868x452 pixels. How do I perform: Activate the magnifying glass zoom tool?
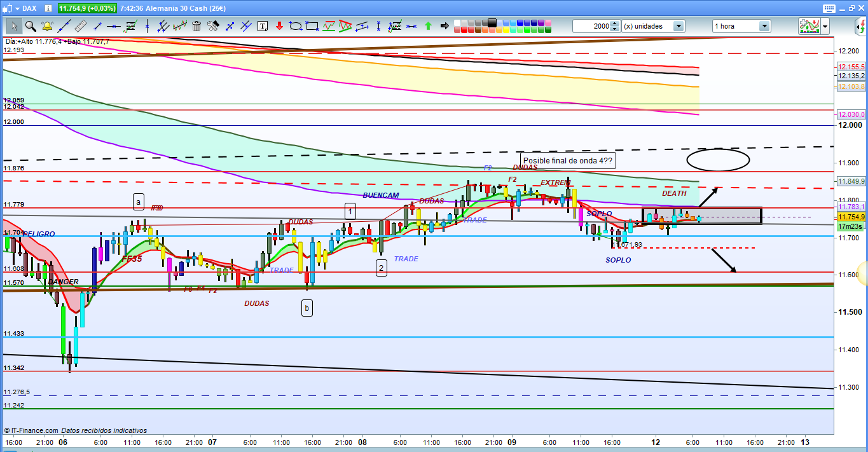(x=31, y=26)
